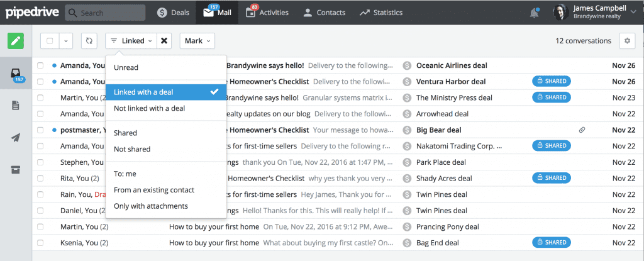Image resolution: width=644 pixels, height=261 pixels.
Task: Select checkbox for Ksenia conversation
Action: (x=40, y=243)
